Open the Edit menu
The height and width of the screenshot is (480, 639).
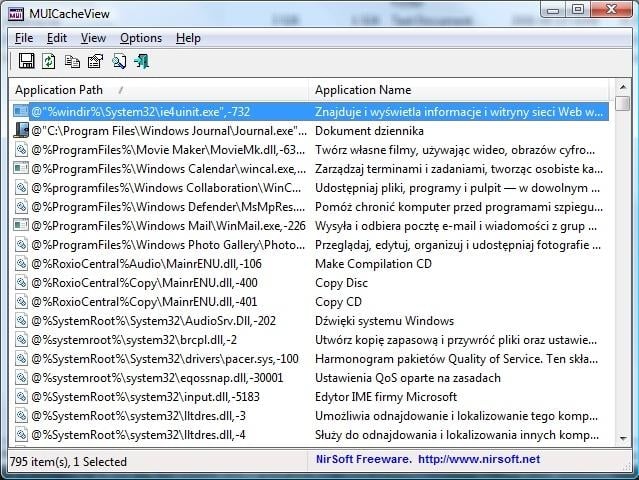57,38
